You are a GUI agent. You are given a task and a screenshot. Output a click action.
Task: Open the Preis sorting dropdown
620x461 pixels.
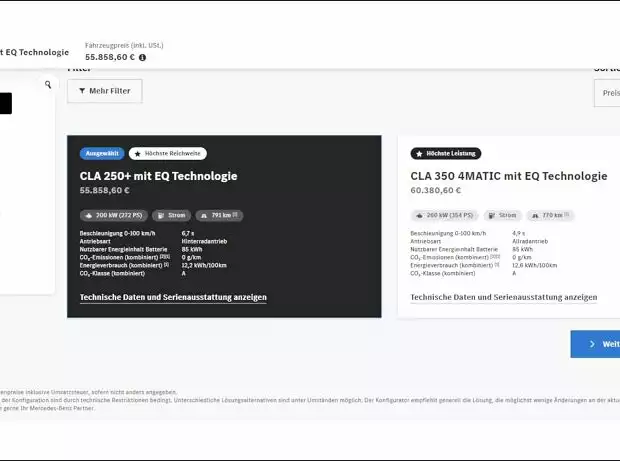point(607,93)
